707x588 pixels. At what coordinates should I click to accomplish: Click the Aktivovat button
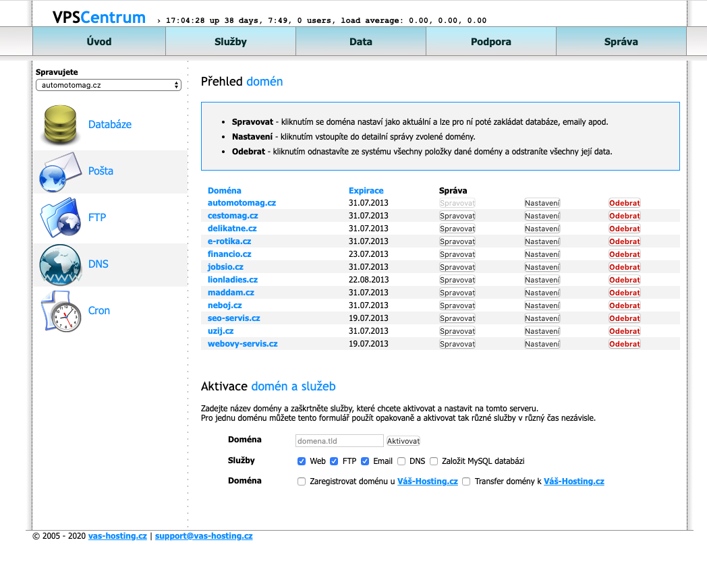[x=403, y=441]
